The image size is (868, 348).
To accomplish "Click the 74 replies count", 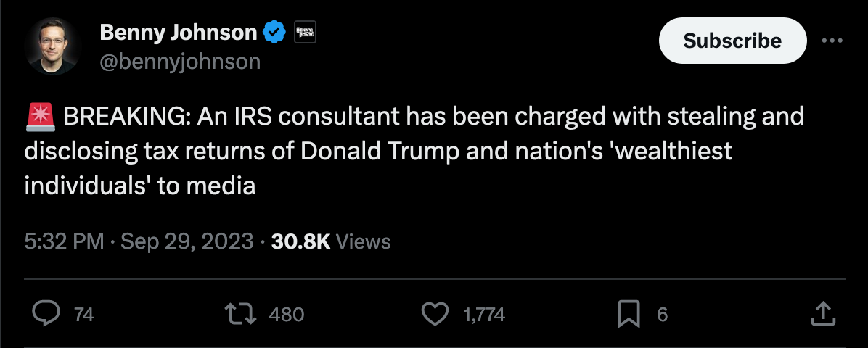I will coord(83,315).
